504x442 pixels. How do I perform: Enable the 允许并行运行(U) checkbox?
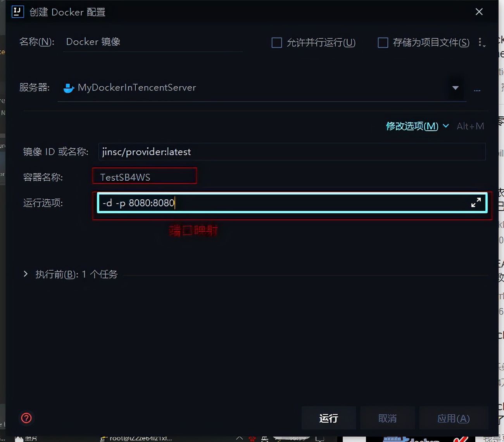[276, 43]
